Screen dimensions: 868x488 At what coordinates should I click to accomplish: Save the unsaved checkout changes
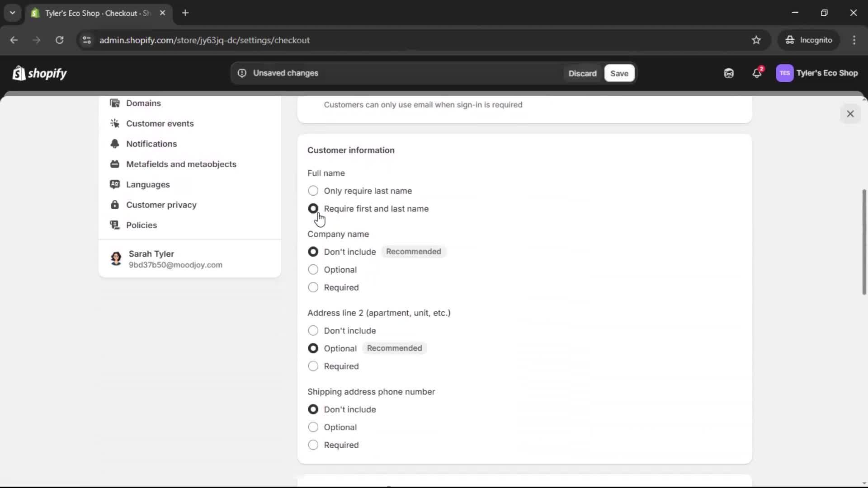[x=619, y=73]
